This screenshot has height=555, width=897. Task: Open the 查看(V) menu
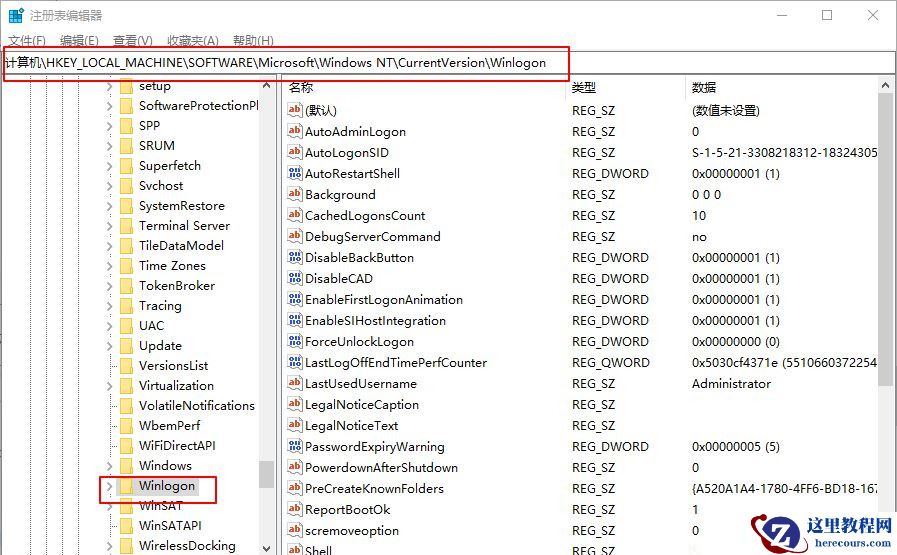[x=133, y=41]
